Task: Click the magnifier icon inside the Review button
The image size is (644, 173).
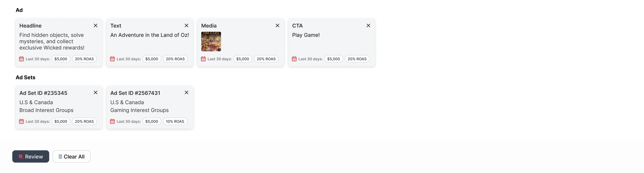Action: [21, 157]
